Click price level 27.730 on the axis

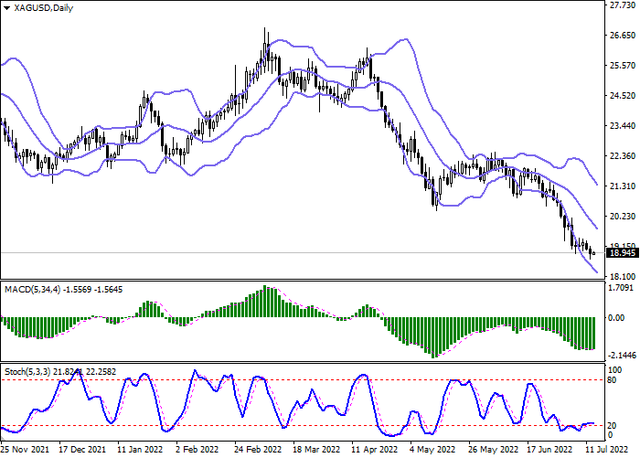(x=622, y=5)
